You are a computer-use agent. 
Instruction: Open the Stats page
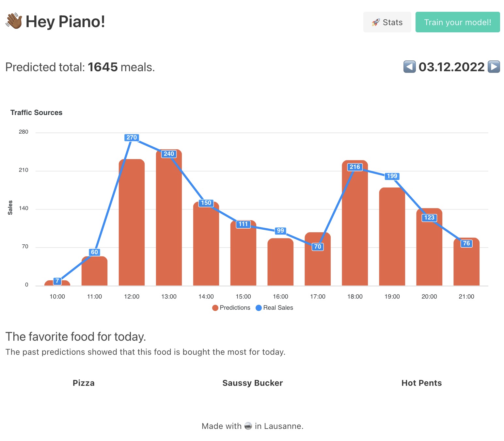pyautogui.click(x=387, y=22)
